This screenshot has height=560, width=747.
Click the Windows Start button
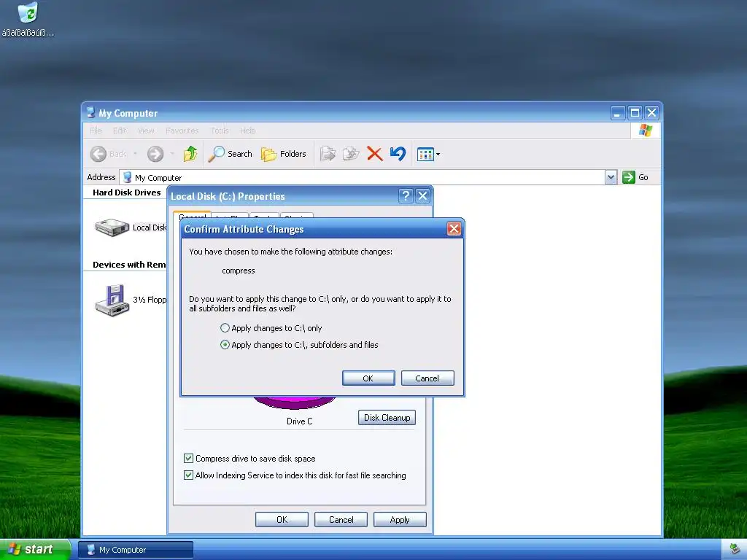coord(34,549)
